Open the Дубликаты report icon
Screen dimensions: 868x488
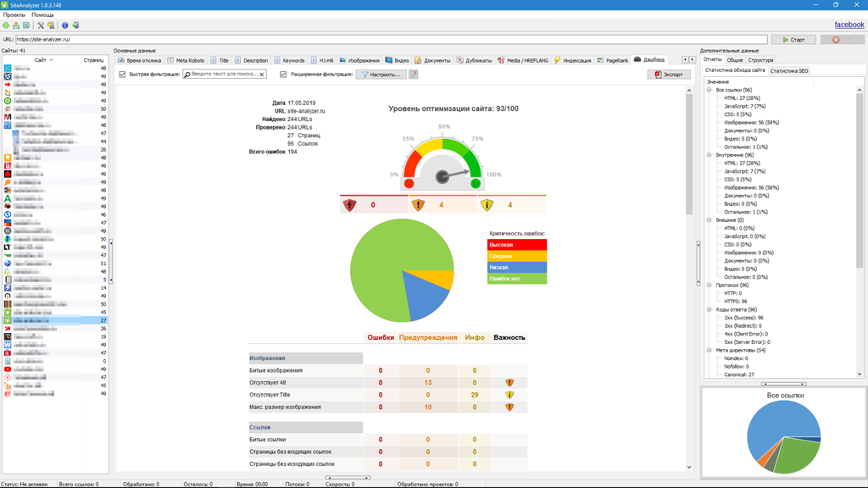459,59
